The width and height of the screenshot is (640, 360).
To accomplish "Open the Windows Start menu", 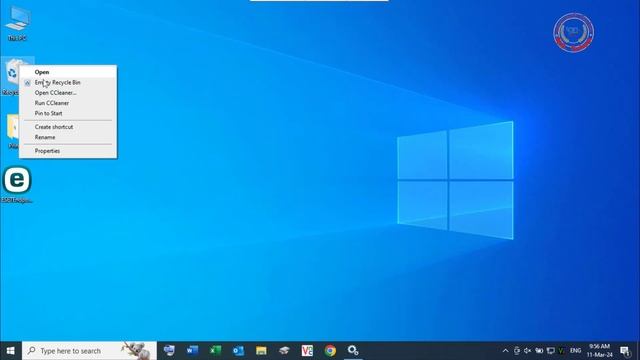I will click(11, 351).
